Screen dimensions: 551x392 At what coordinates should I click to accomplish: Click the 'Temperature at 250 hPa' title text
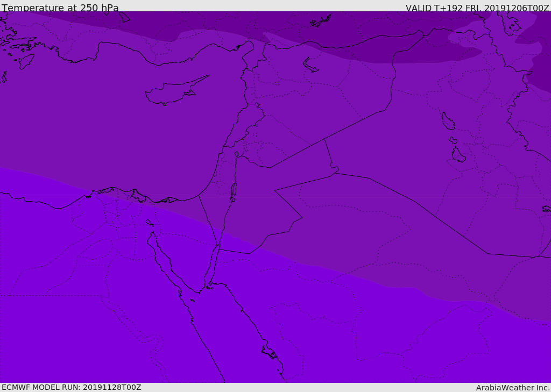pos(60,8)
